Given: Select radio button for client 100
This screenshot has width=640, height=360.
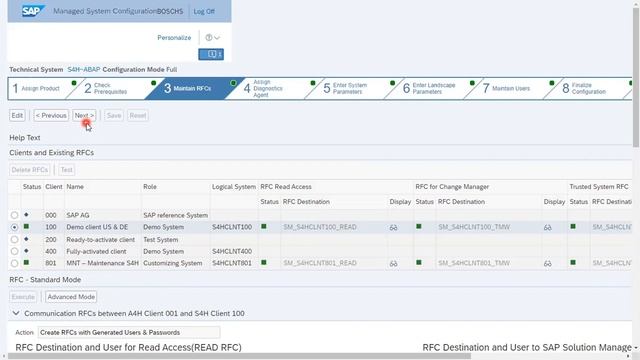Looking at the screenshot, I should (x=14, y=227).
